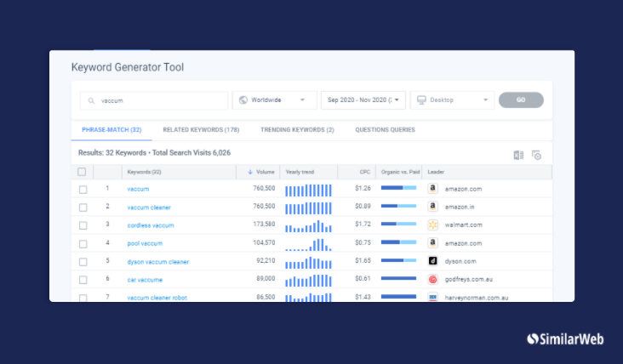623x364 pixels.
Task: Click harveynorman.com.au leader text
Action: pyautogui.click(x=477, y=298)
